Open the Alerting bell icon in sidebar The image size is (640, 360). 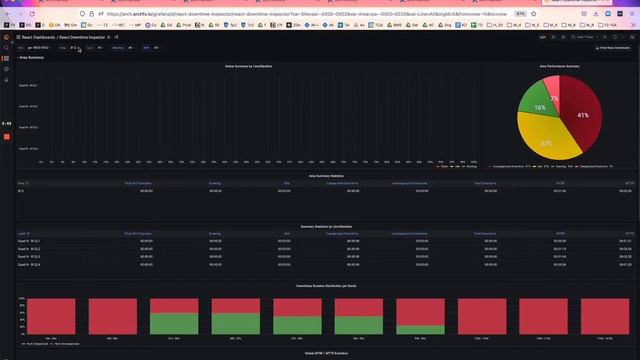click(x=6, y=80)
